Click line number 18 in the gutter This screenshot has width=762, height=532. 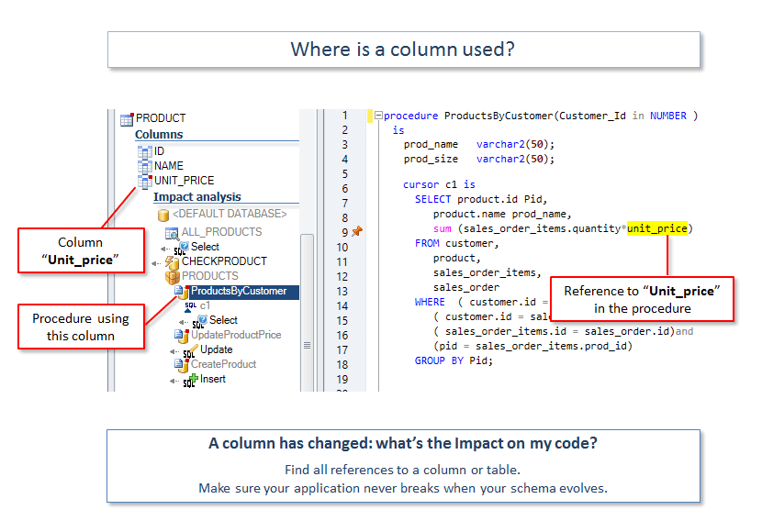coord(342,364)
